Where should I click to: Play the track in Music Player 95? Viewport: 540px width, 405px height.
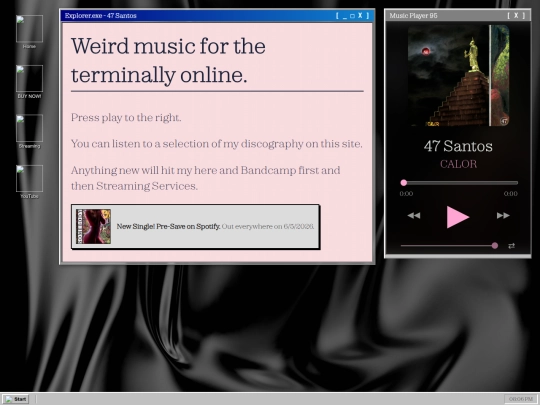pos(457,217)
